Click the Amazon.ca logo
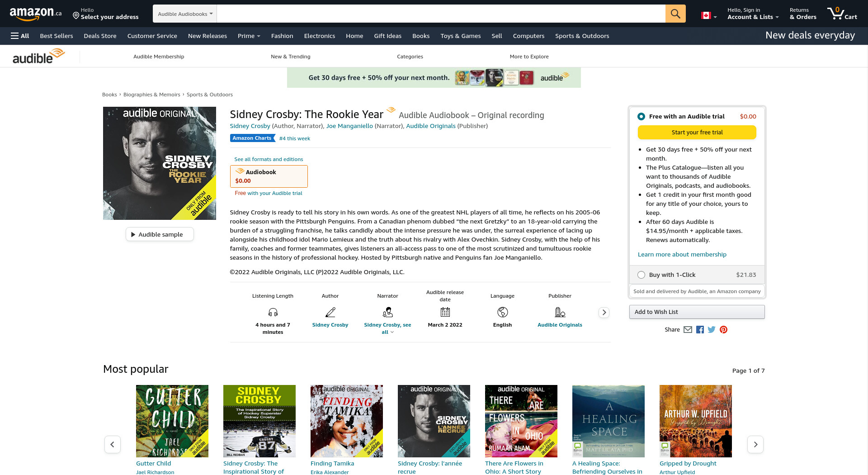This screenshot has height=475, width=868. point(36,14)
